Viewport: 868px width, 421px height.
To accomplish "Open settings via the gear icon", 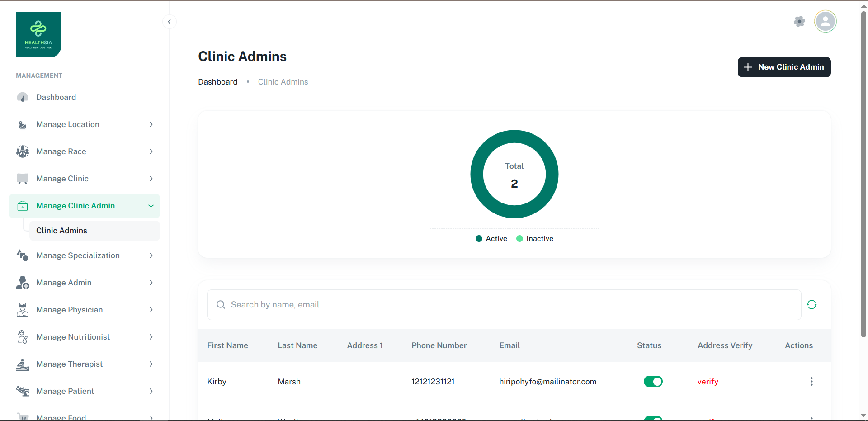I will (x=799, y=21).
